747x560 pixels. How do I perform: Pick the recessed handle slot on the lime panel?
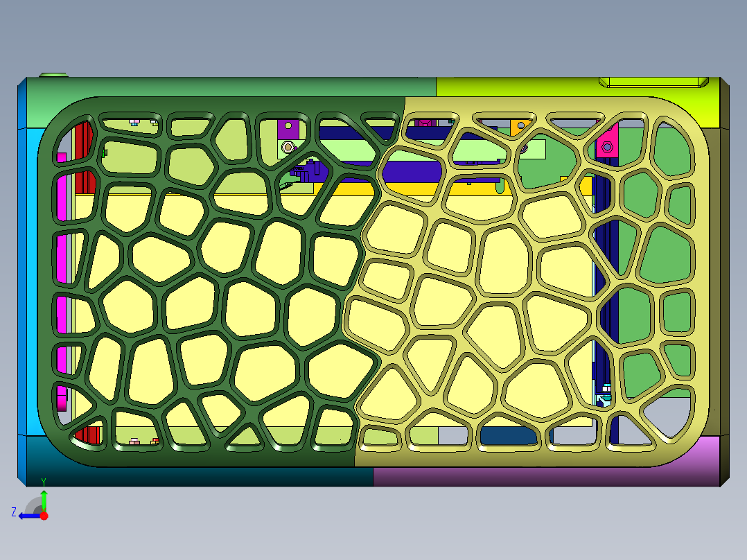tap(653, 82)
